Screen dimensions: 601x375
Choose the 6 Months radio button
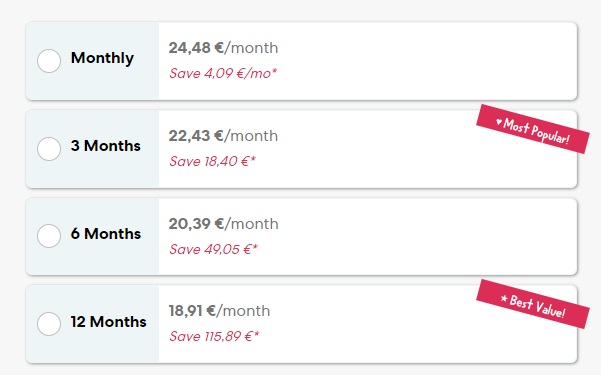[49, 236]
